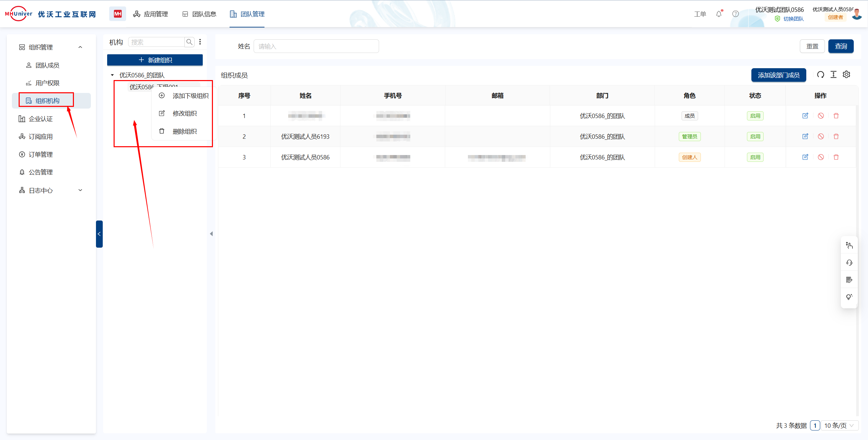Image resolution: width=868 pixels, height=440 pixels.
Task: Click the 新建组织 button
Action: (155, 60)
